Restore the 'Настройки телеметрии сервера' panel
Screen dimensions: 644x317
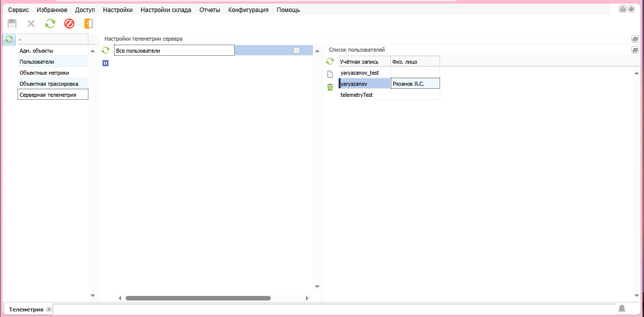click(635, 39)
